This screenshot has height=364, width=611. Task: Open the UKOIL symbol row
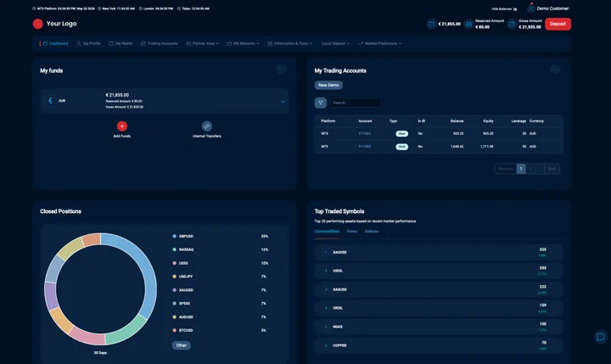(439, 308)
